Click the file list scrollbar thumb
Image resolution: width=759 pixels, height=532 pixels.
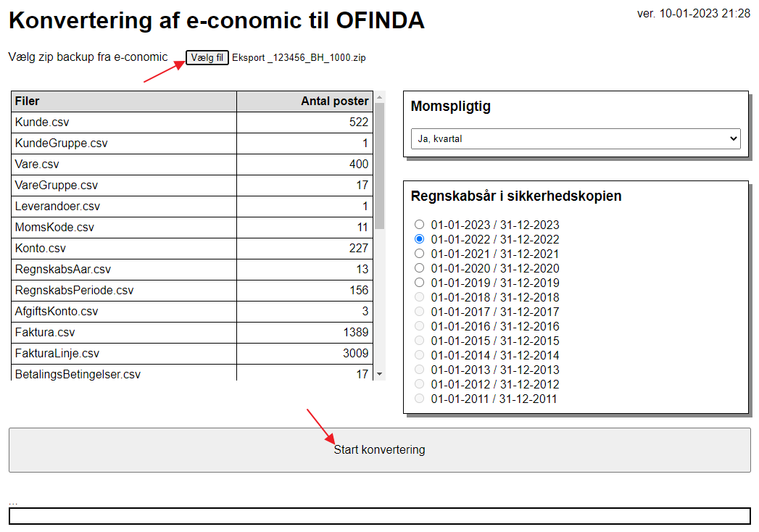click(380, 166)
